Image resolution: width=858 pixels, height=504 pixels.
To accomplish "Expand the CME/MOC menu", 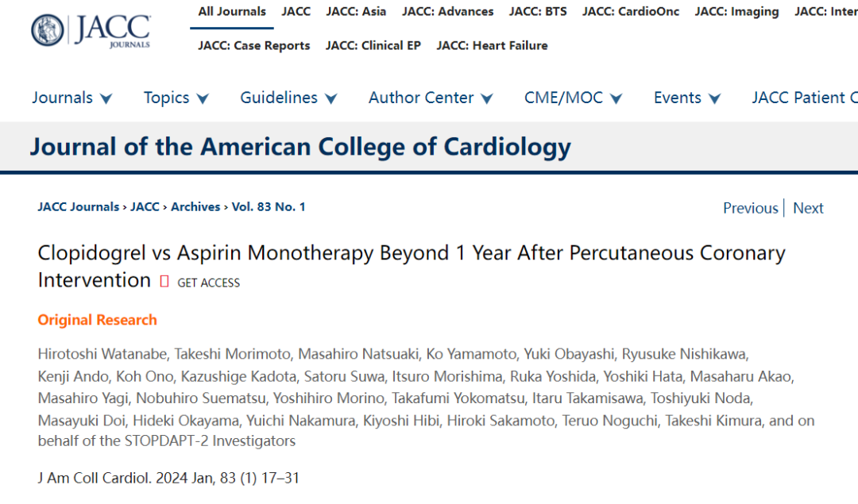I will (573, 98).
